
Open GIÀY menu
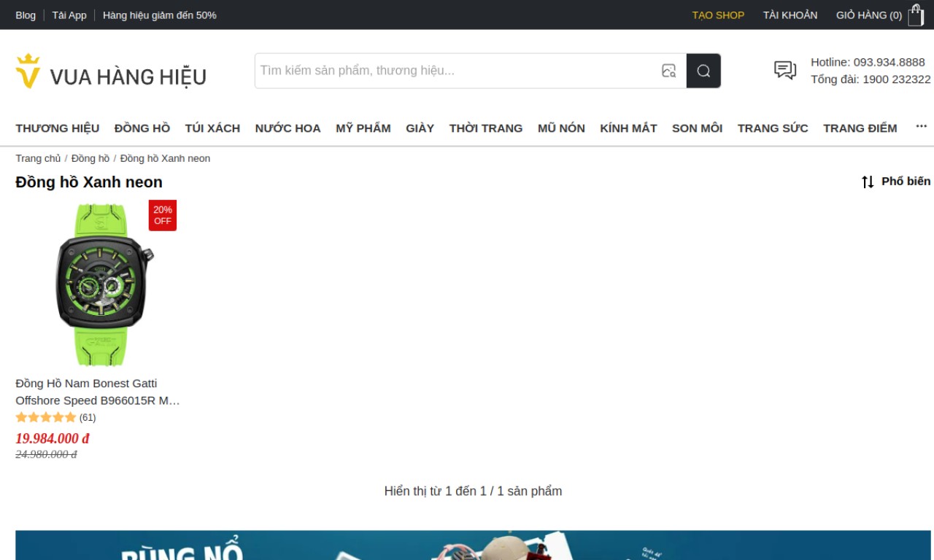tap(420, 128)
